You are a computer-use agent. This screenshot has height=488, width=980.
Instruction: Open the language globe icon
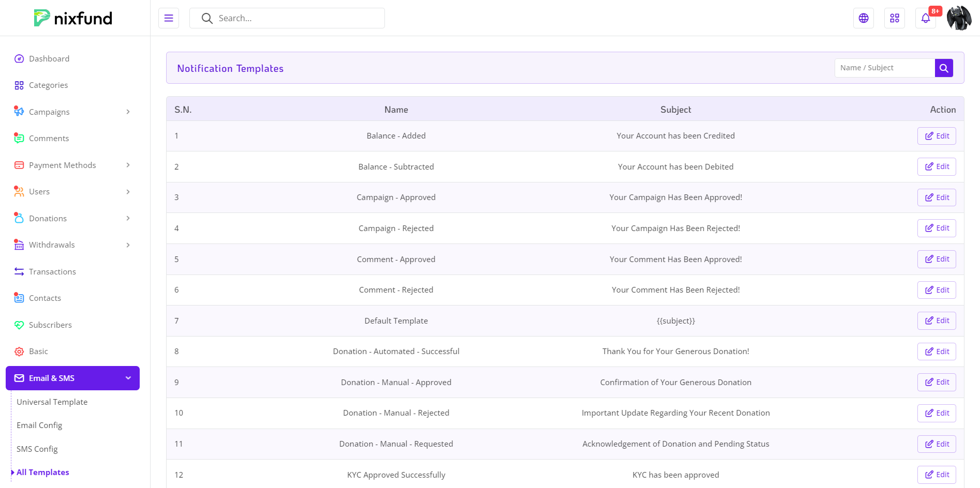coord(863,18)
